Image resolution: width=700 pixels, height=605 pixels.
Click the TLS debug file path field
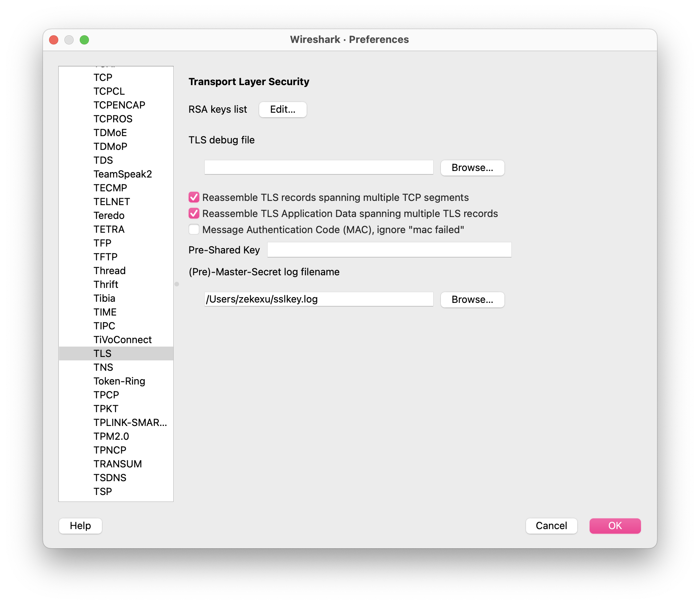319,168
